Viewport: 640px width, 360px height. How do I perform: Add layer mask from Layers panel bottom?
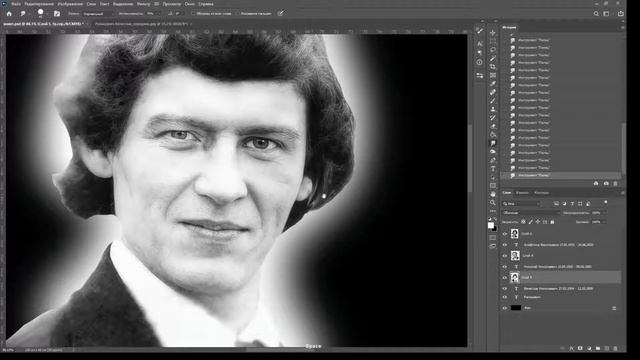(x=580, y=348)
